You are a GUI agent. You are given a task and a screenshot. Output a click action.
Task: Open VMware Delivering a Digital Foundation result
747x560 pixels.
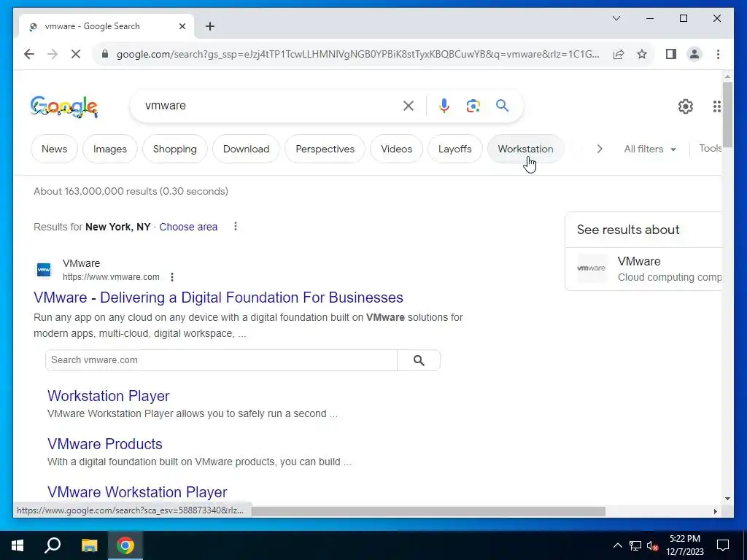(218, 297)
